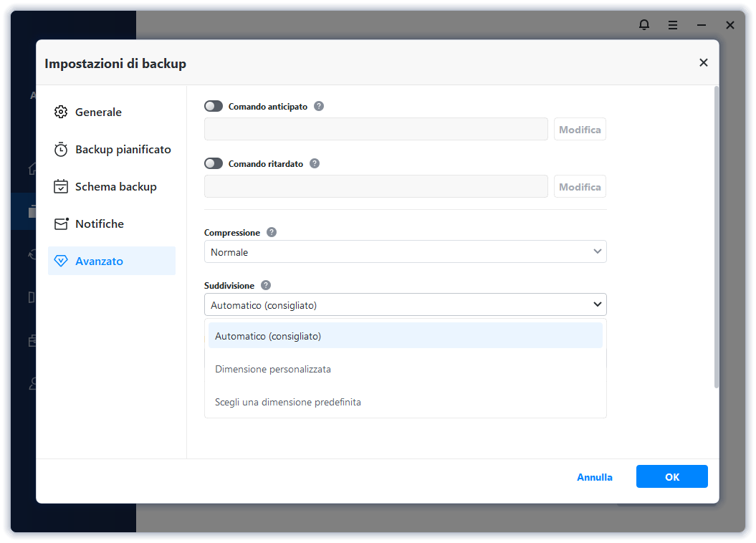This screenshot has width=756, height=543.
Task: Enable the Comando anticipato toggle
Action: pyautogui.click(x=214, y=106)
